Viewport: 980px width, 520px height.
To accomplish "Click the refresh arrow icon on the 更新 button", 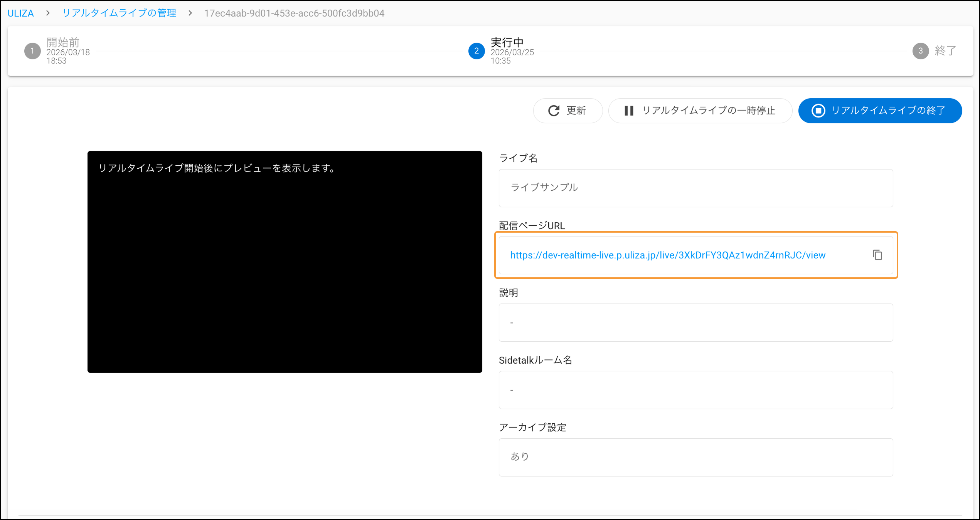I will pos(554,111).
